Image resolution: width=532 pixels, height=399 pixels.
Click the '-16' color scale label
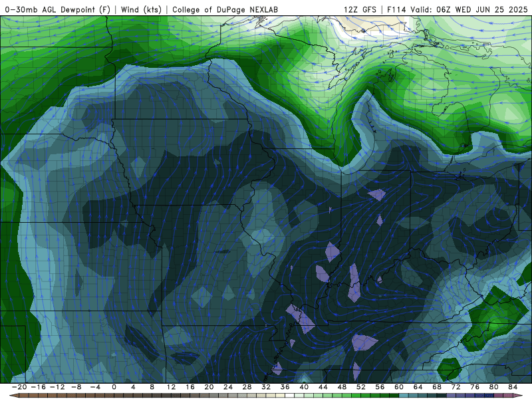(x=38, y=387)
